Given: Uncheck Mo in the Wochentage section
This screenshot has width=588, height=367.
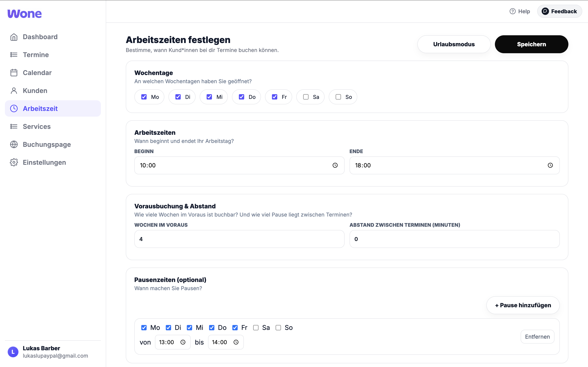Looking at the screenshot, I should coord(144,97).
